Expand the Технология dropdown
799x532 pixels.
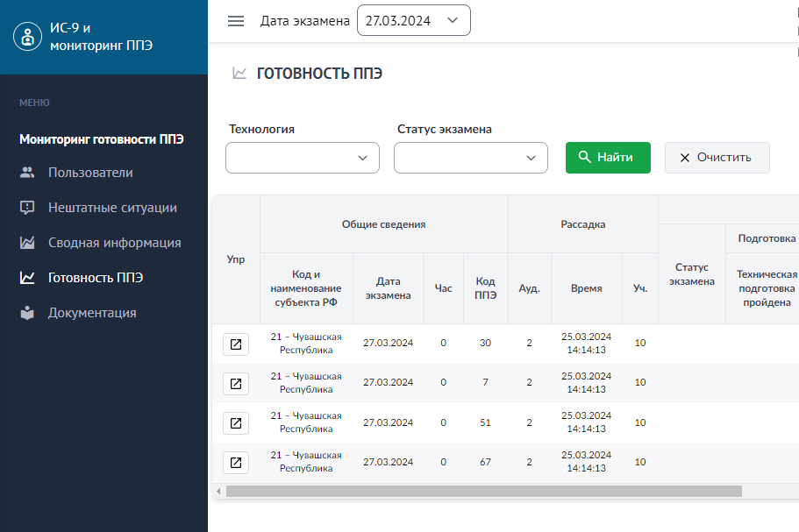(303, 158)
